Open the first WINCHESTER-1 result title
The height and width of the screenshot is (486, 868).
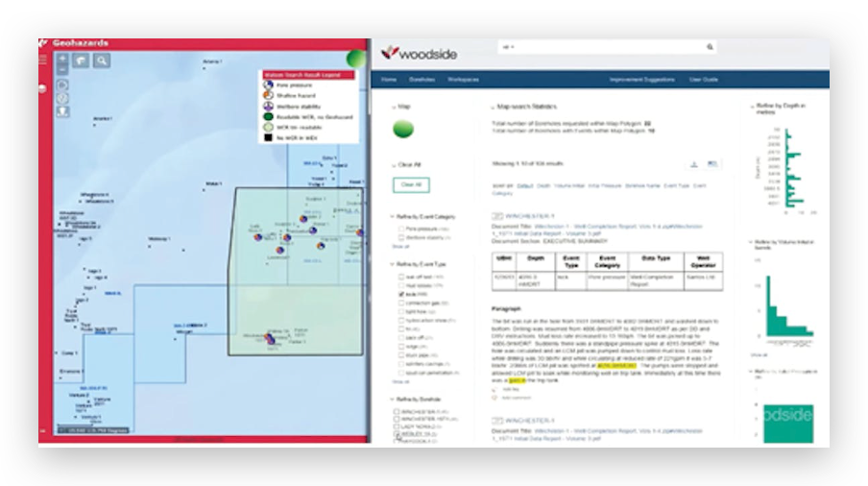pyautogui.click(x=530, y=216)
